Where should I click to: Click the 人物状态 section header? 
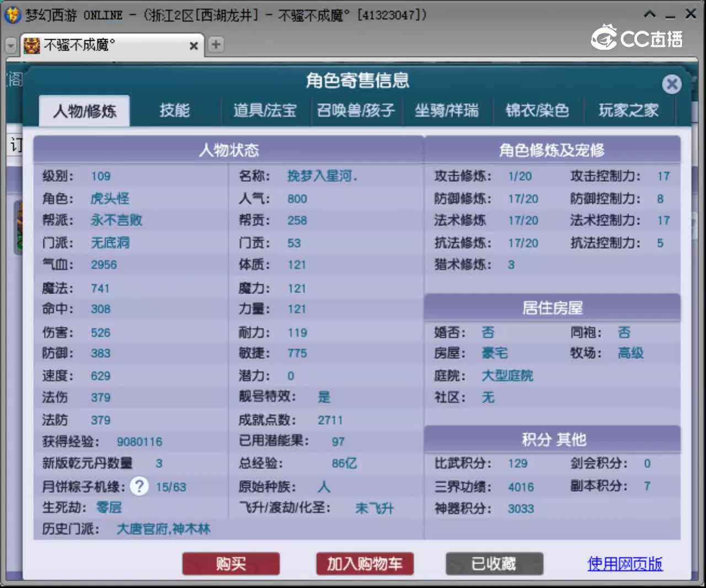point(228,149)
